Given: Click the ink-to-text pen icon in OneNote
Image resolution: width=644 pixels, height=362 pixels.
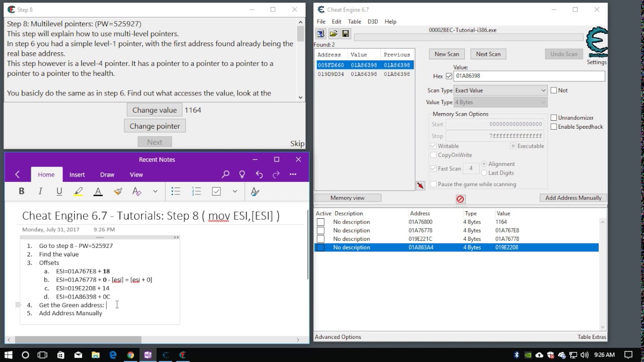Looking at the screenshot, I should tap(255, 191).
